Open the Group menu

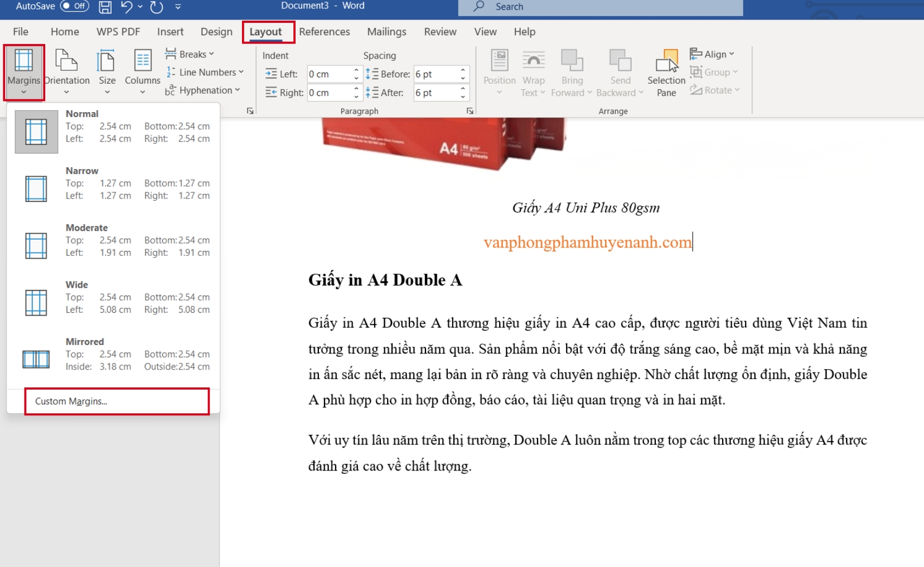[x=714, y=72]
